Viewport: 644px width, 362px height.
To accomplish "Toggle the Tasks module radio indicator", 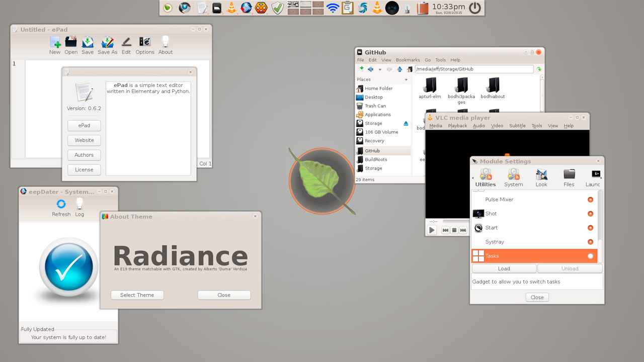I will 590,256.
